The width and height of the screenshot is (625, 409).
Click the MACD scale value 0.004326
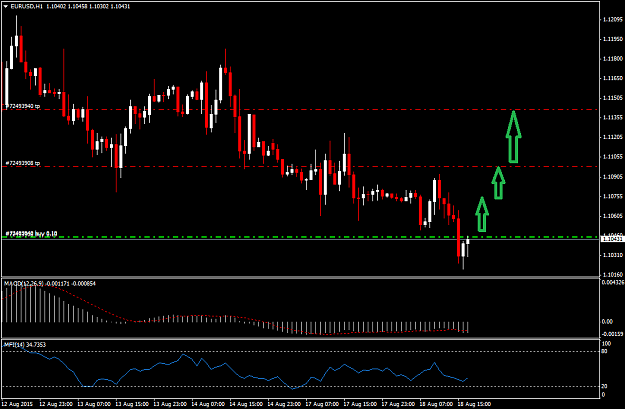pyautogui.click(x=613, y=283)
